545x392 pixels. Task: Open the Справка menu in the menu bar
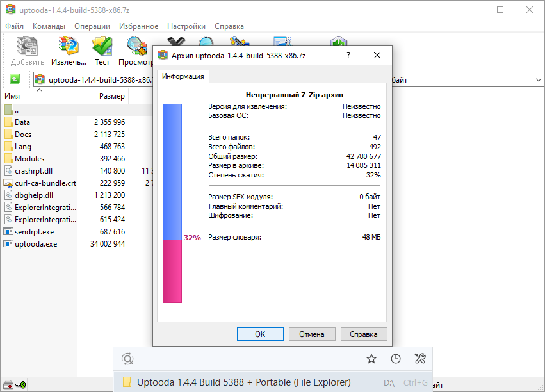[229, 26]
